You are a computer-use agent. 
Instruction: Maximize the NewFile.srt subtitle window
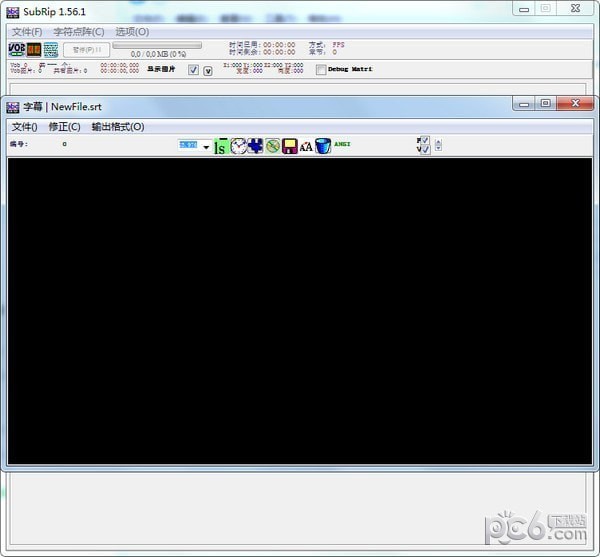click(x=546, y=103)
